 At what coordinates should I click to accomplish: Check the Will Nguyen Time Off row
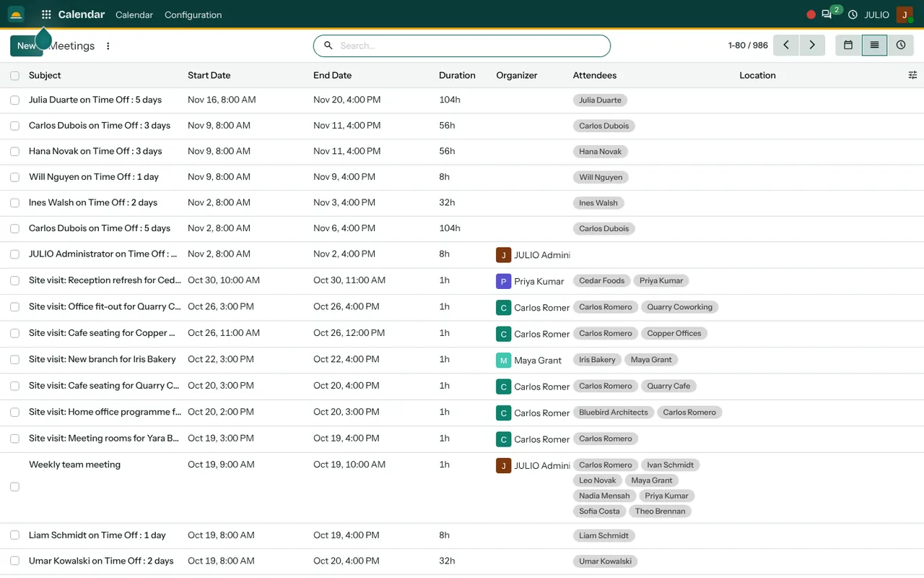click(14, 177)
